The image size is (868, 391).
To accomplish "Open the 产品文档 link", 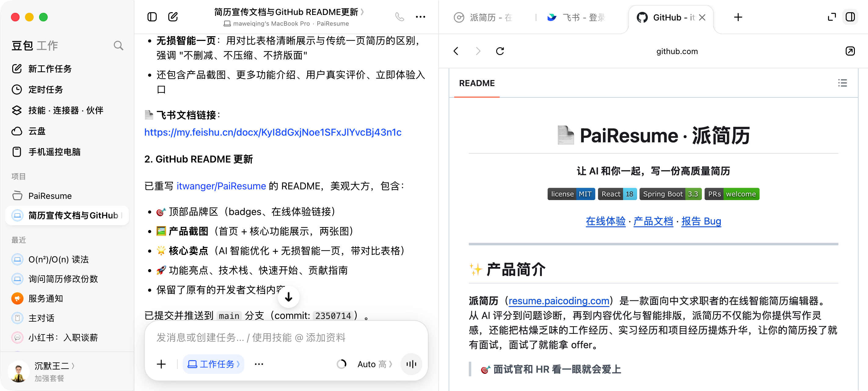I will (x=653, y=221).
